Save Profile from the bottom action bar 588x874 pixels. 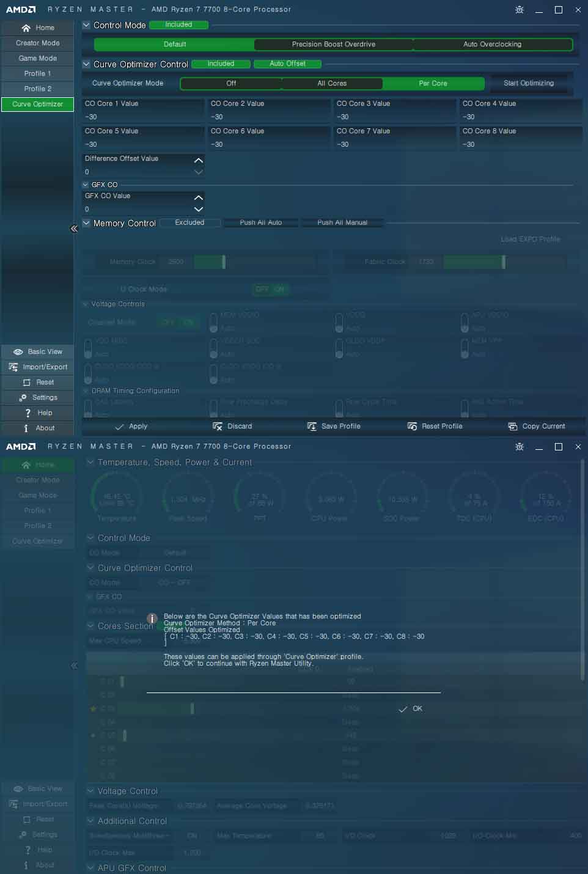pyautogui.click(x=334, y=427)
